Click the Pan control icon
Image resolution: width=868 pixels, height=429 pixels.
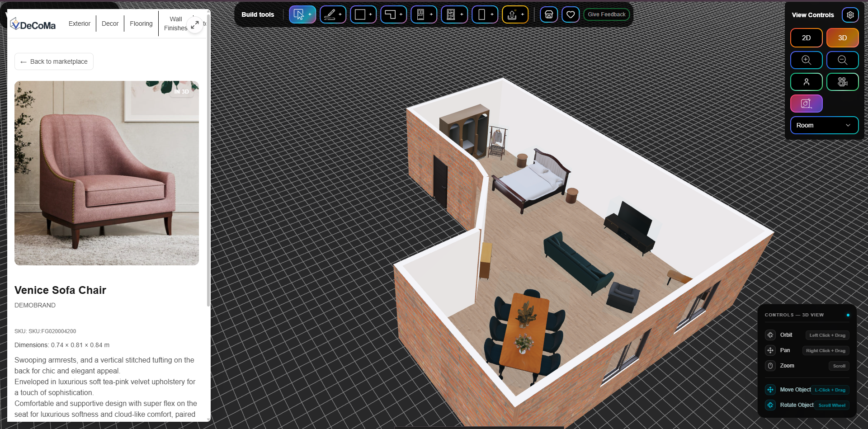(x=770, y=350)
